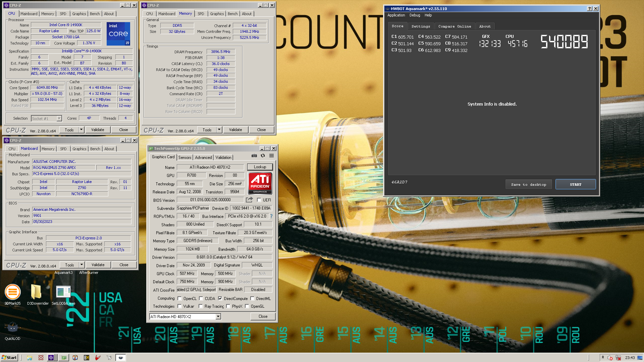
Task: Switch to the Bench tab in the CPU window
Action: (x=95, y=14)
